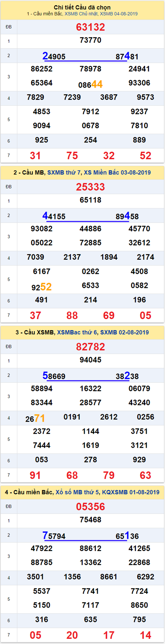Open the SXMB 02-08-2019 link

124,332
